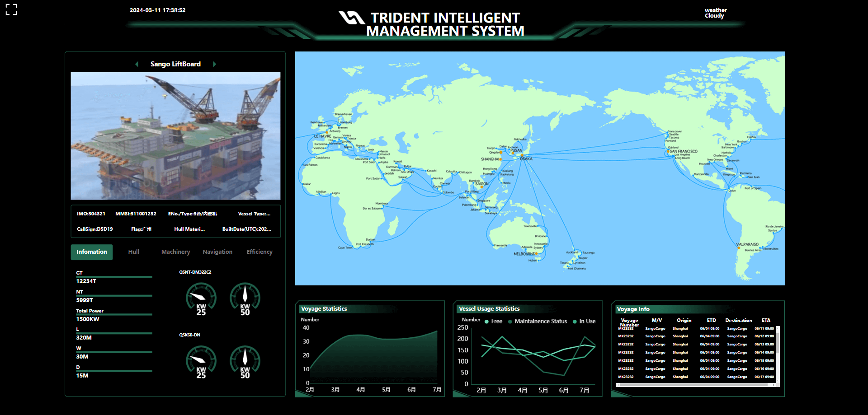Click the Voyage Info horizontal scrollbar
Viewport: 868px width, 415px height.
(x=694, y=385)
